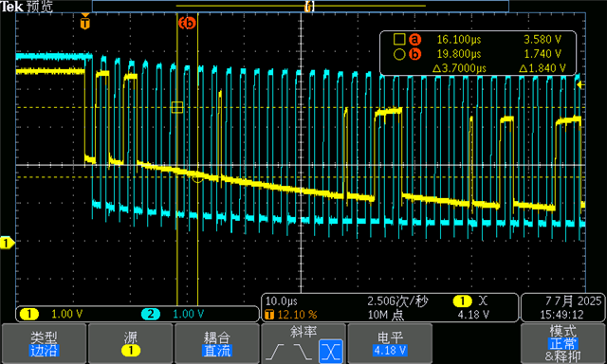Open the trigger Type menu set to Edge

(44, 343)
